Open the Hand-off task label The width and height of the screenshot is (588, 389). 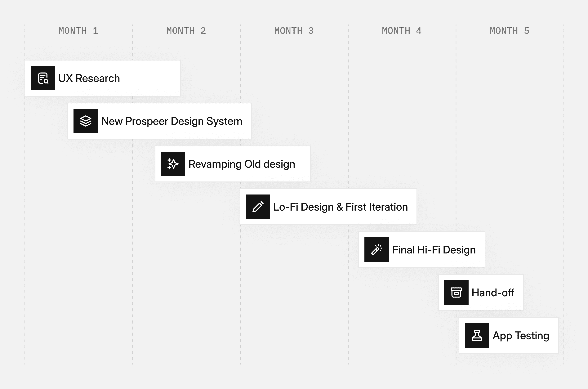493,293
